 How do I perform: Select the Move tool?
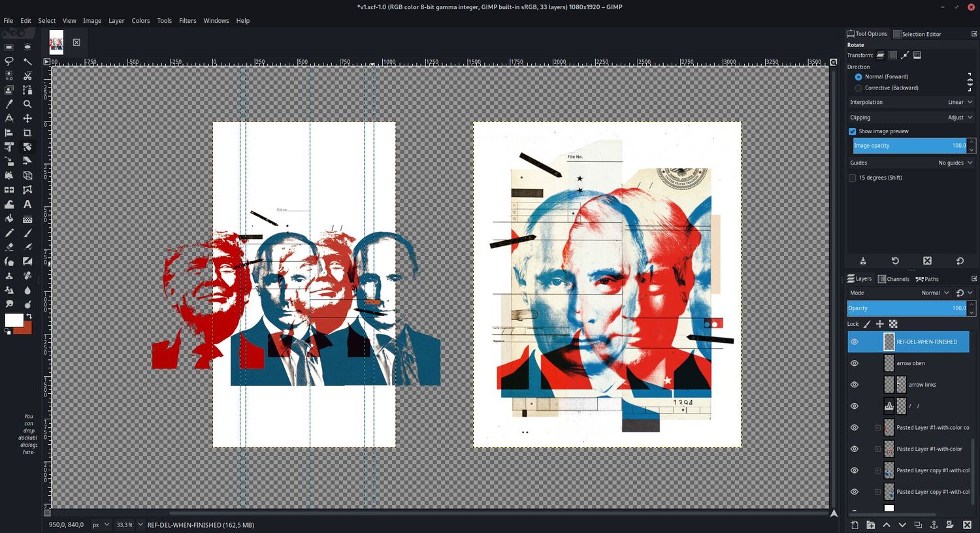point(27,118)
